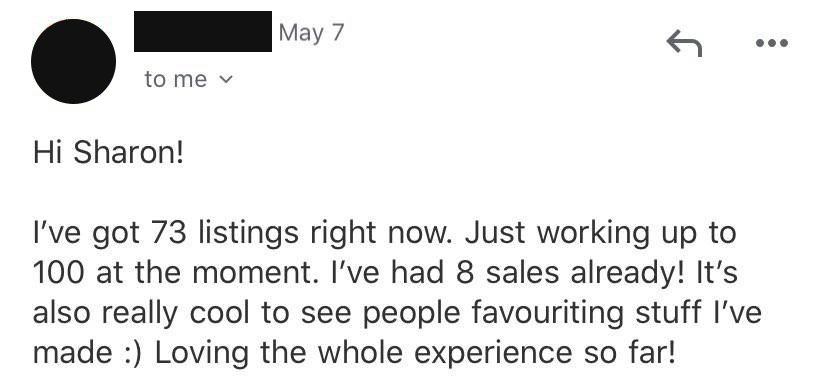Screen dimensions: 828x390
Task: Expand recipient details with the chevron
Action: (x=225, y=80)
